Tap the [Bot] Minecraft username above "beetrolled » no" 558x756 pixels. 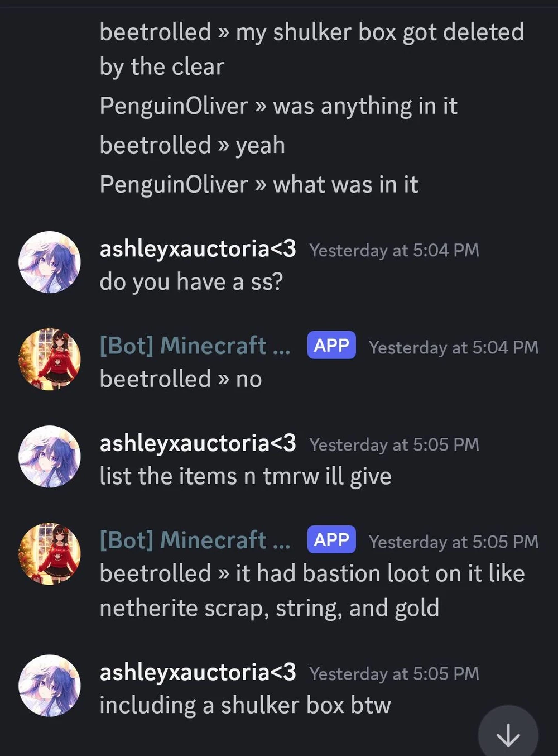(195, 346)
